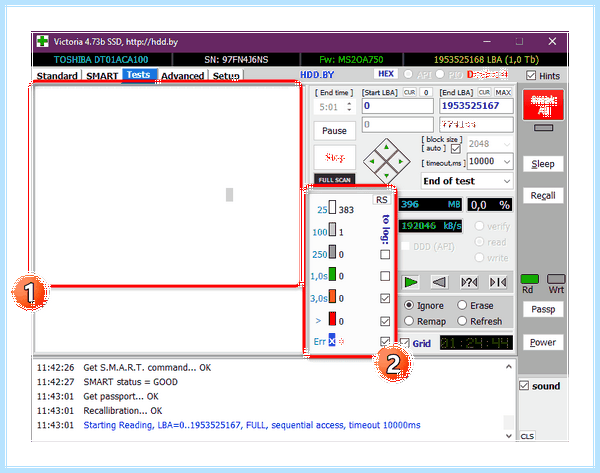The image size is (600, 473).
Task: Toggle log checkbox for 1,0s blocks
Action: coord(385,276)
